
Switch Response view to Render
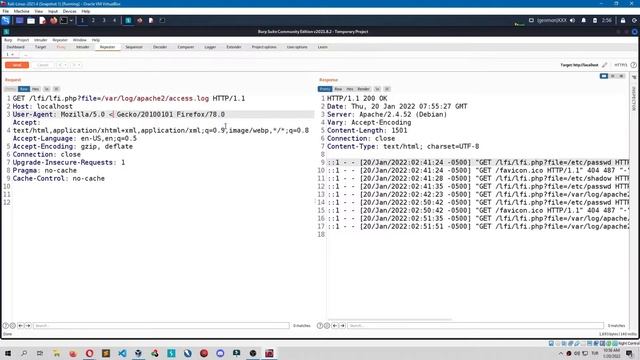pyautogui.click(x=363, y=89)
